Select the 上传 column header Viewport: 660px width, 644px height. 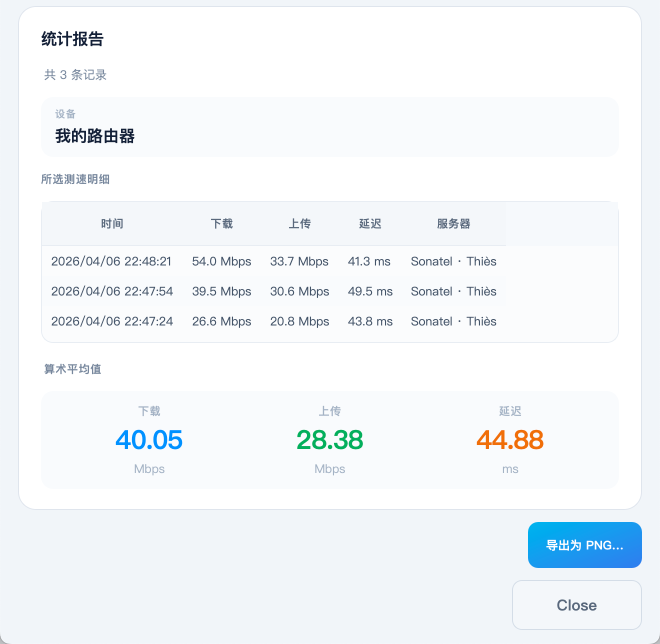(x=299, y=224)
